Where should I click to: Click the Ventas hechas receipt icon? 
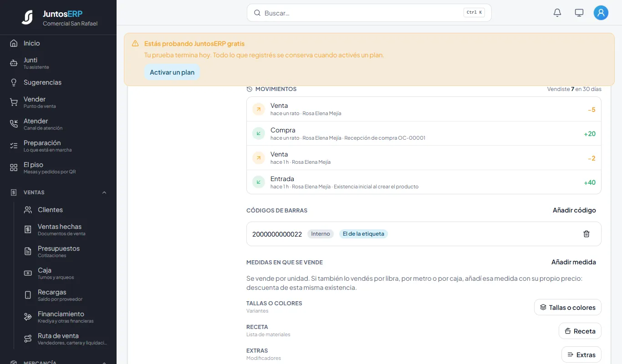point(28,230)
